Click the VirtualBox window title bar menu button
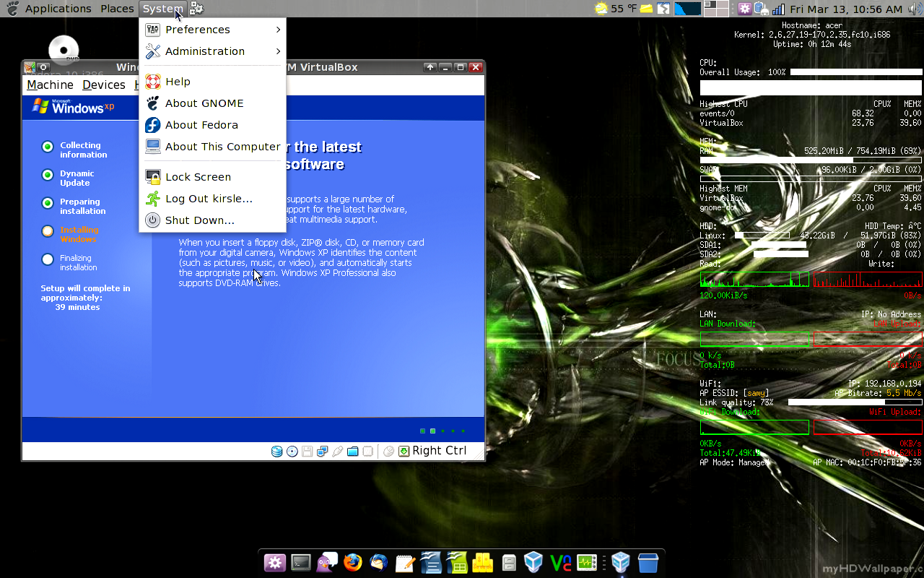Screen dimensions: 924x578 [30, 67]
